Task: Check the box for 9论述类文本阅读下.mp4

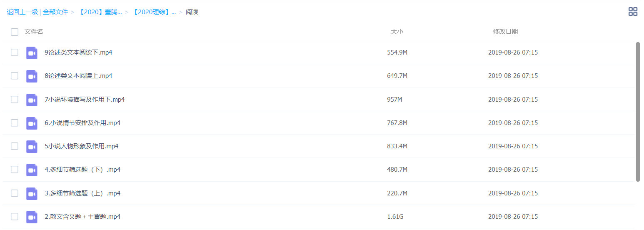Action: [x=15, y=52]
